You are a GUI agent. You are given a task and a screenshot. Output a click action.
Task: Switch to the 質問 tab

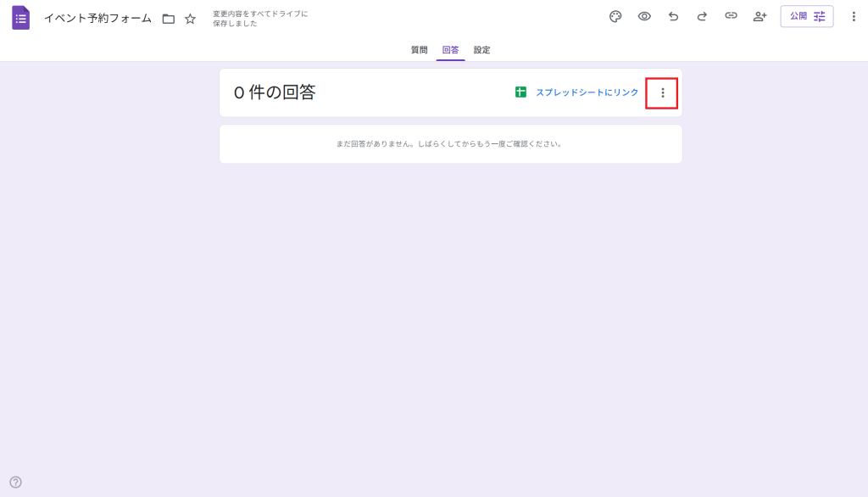419,50
